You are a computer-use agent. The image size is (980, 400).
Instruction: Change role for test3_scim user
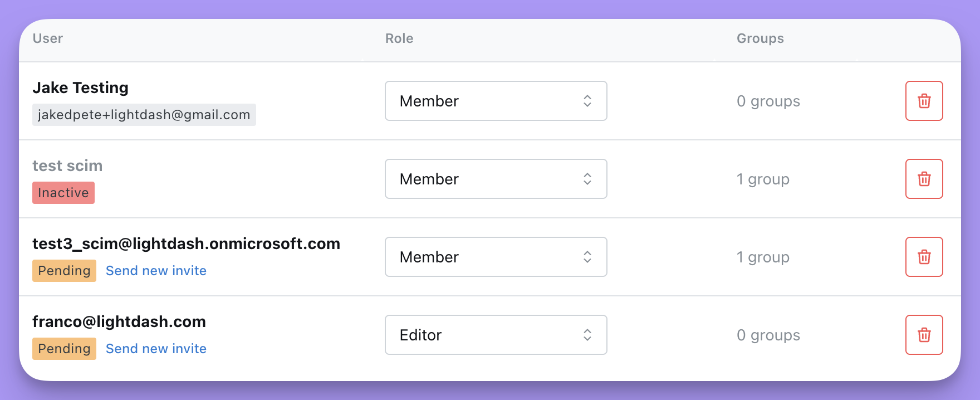tap(496, 257)
